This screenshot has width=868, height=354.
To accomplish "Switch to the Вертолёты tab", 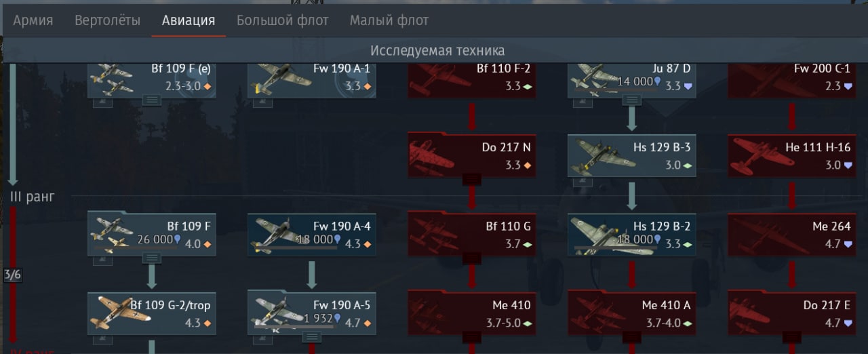I will [x=107, y=20].
